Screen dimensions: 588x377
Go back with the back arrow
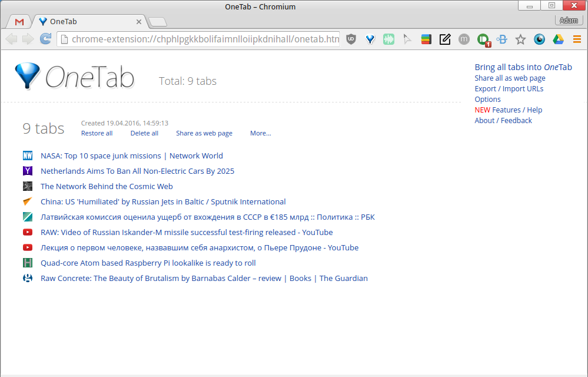tap(12, 39)
